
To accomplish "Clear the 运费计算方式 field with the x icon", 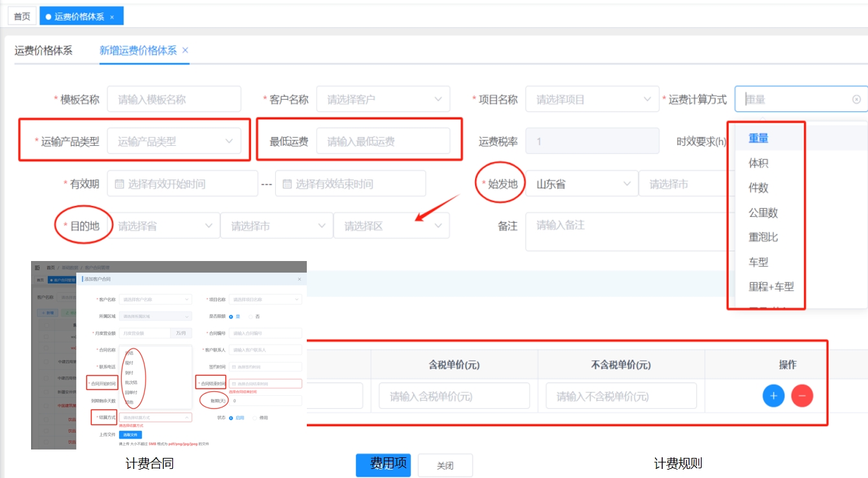I will pos(856,100).
